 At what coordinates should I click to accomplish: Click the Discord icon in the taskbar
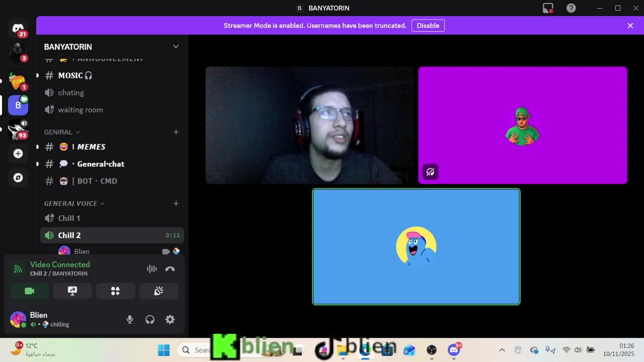click(x=455, y=350)
